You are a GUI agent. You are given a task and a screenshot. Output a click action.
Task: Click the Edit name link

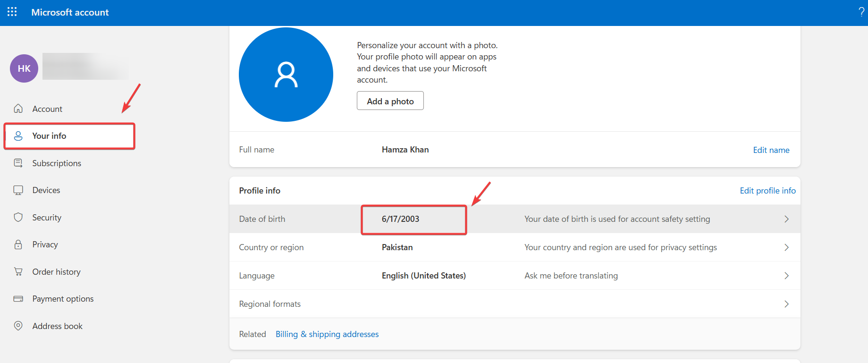pos(771,150)
